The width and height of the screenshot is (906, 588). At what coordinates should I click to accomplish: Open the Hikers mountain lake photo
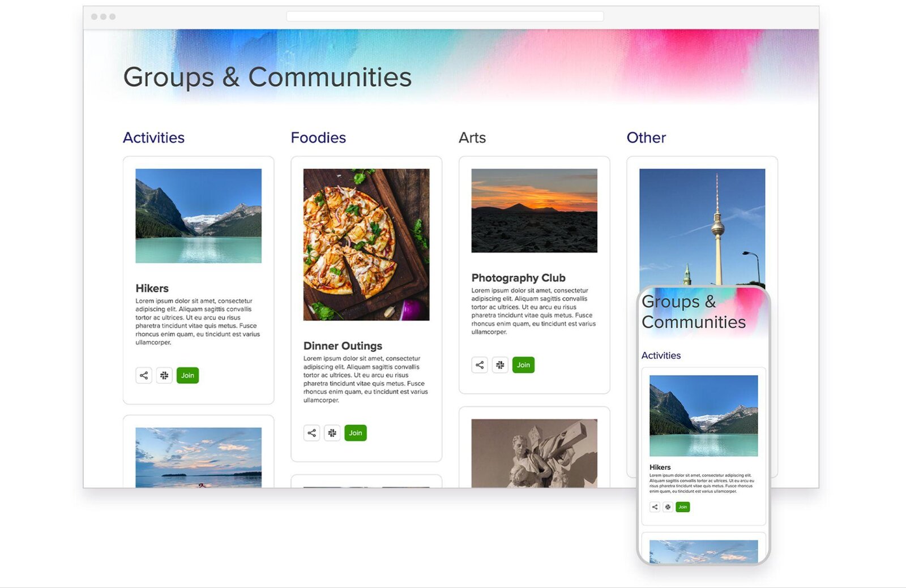click(198, 216)
